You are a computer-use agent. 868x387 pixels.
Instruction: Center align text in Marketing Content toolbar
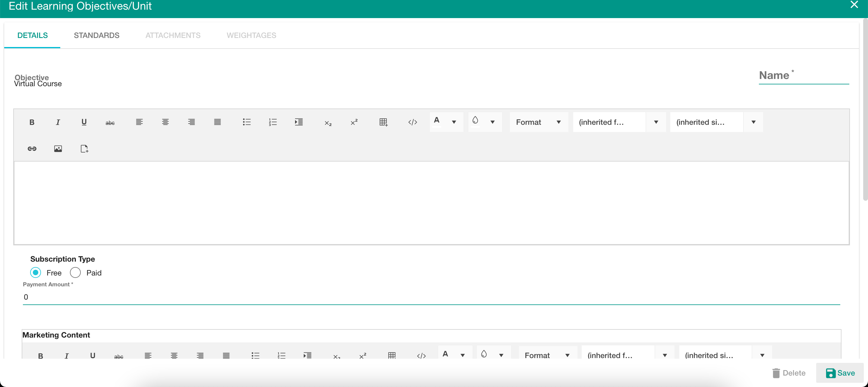174,355
